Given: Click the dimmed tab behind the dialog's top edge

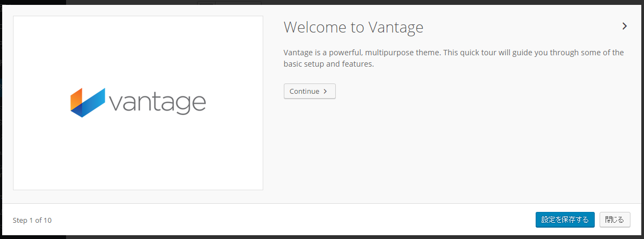Looking at the screenshot, I should point(229,3).
